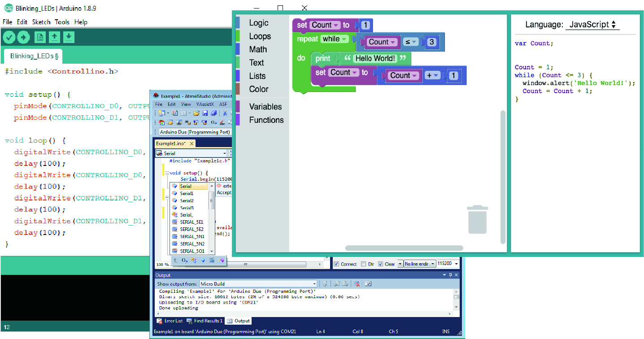644x339 pixels.
Task: Click the scissors Cut icon in AtmelStudio
Action: click(225, 113)
